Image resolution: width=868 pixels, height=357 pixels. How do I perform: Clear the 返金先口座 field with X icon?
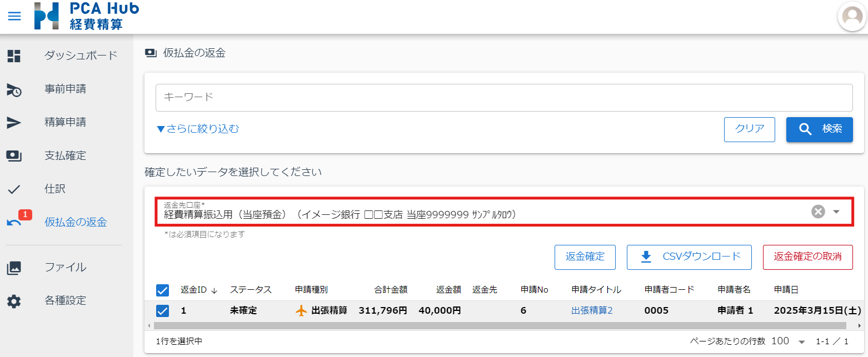pos(818,212)
